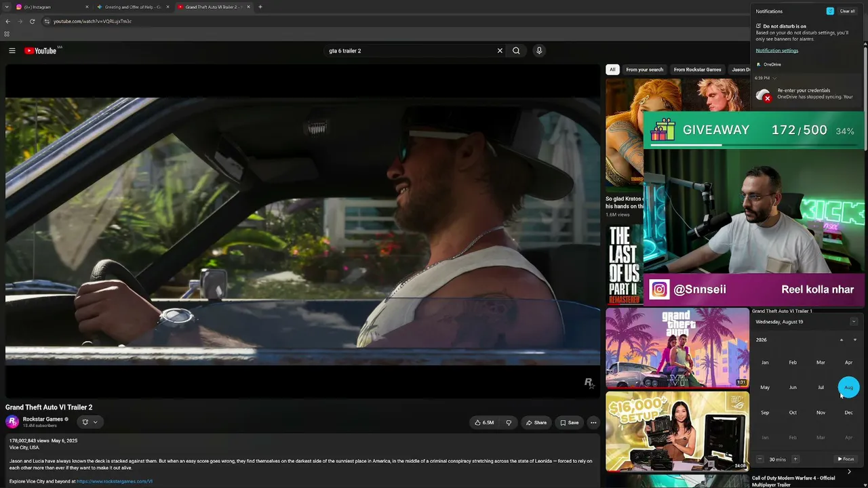Viewport: 868px width, 488px height.
Task: Open The Last of Us Part II thumbnail
Action: coord(624,264)
